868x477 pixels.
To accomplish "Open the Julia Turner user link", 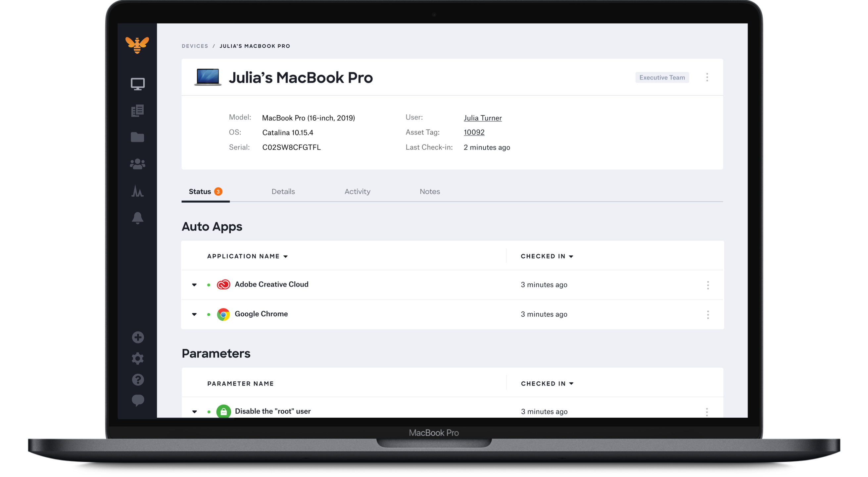I will (x=483, y=118).
